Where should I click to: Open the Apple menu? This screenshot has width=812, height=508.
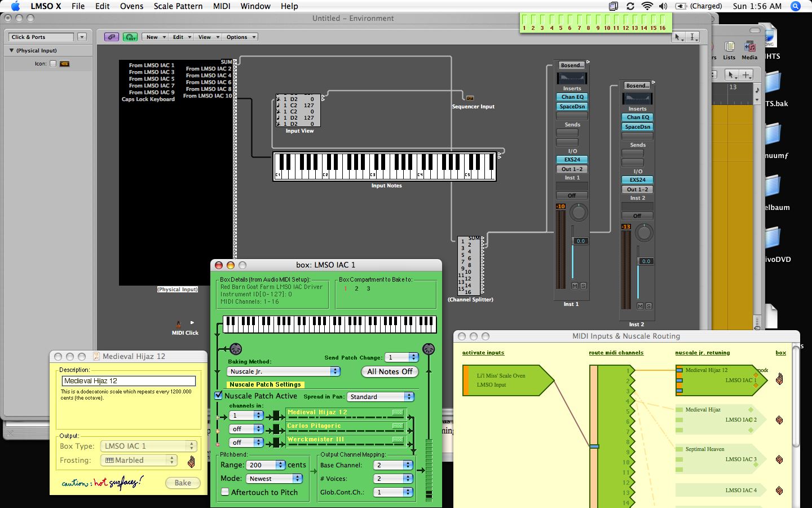pos(15,6)
